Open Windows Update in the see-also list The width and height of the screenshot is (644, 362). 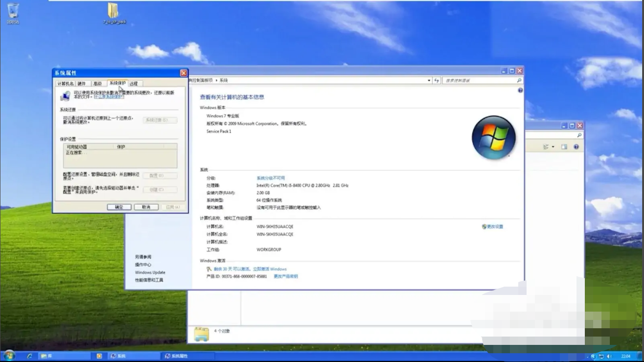(x=150, y=272)
